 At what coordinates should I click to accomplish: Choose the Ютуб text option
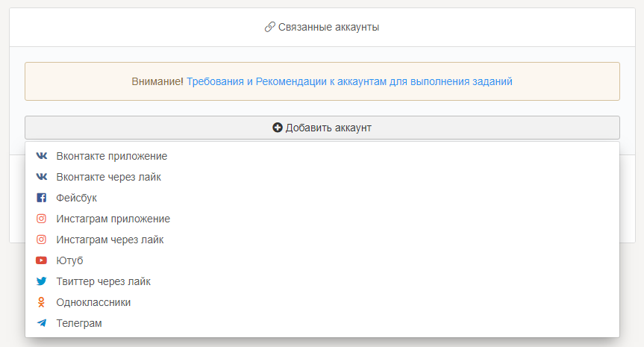coord(69,261)
